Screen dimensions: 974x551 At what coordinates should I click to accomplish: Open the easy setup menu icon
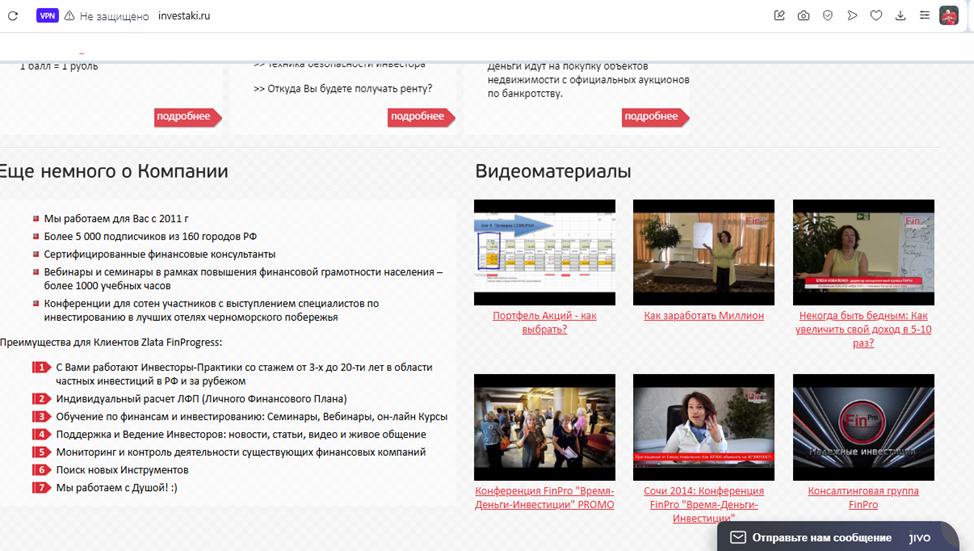click(x=924, y=16)
